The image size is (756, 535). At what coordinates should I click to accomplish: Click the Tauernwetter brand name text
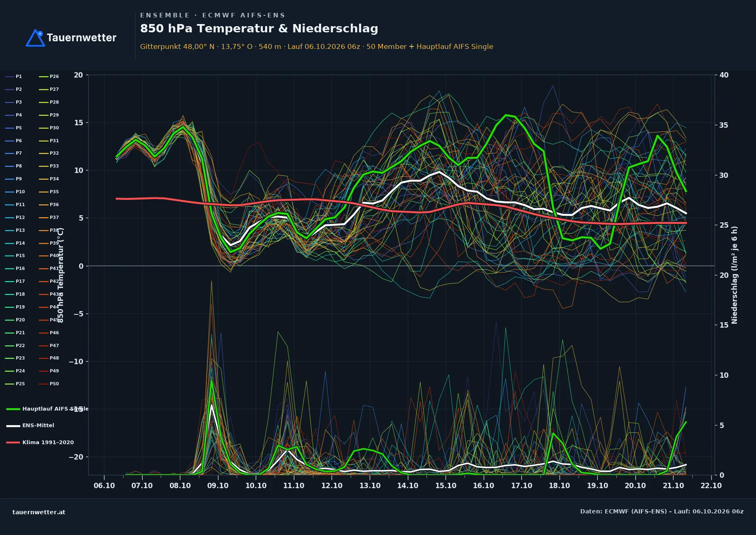click(81, 38)
